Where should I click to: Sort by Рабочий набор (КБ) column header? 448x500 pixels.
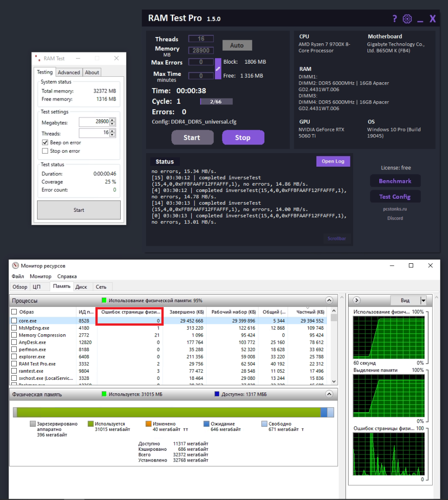233,312
